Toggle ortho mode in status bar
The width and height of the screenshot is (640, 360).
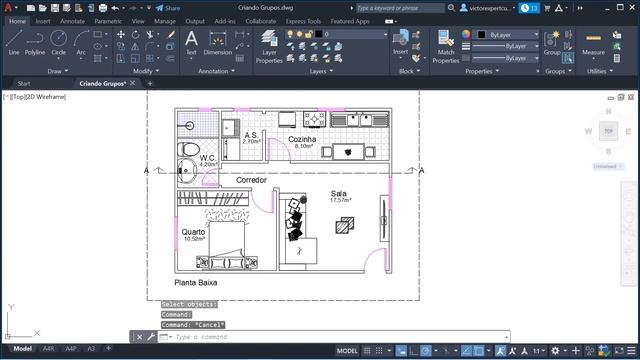point(413,351)
